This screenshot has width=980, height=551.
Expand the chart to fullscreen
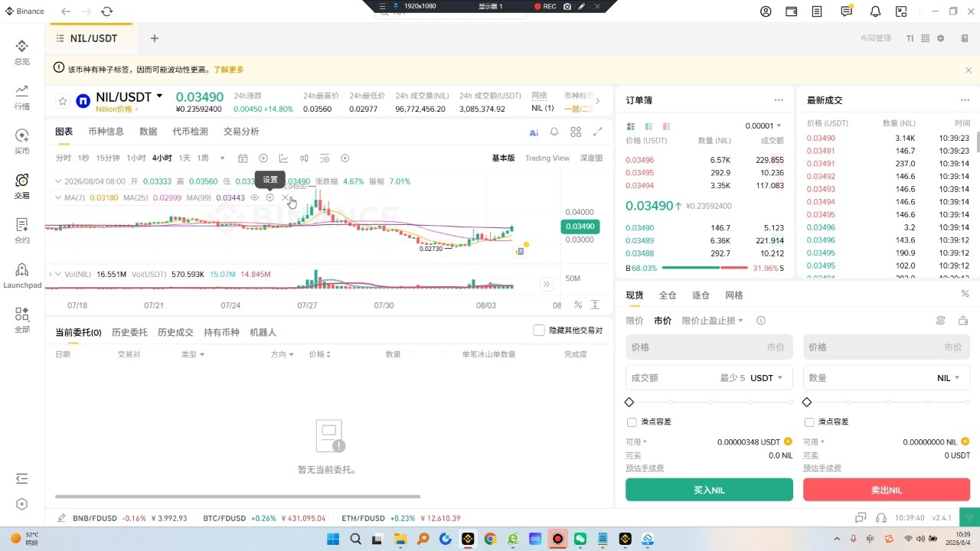coord(597,132)
